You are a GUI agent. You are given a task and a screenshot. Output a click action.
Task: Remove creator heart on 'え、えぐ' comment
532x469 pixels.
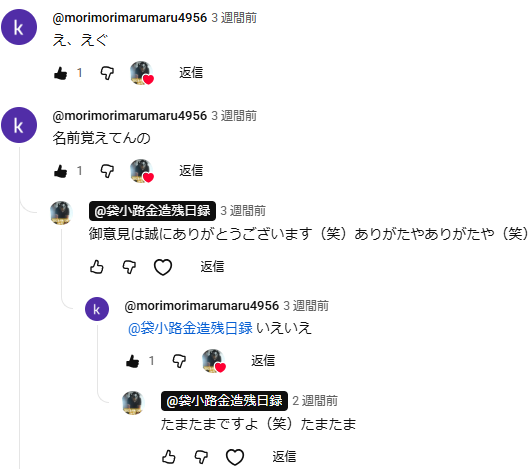coord(142,73)
